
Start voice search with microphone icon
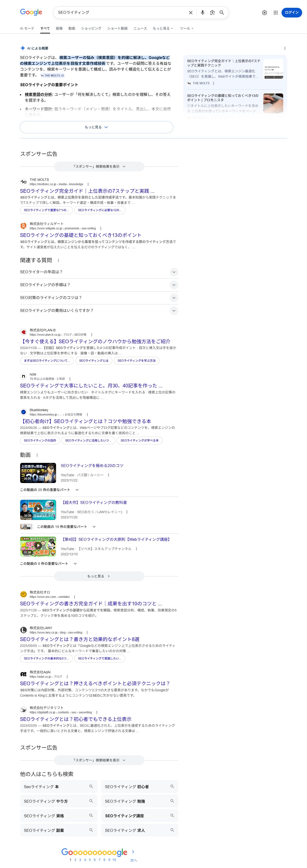click(x=203, y=12)
